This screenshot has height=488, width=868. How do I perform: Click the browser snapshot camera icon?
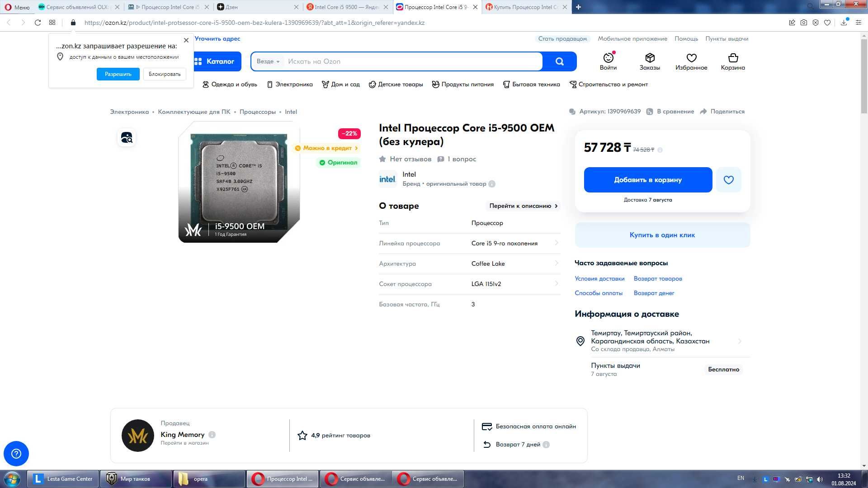pos(803,23)
